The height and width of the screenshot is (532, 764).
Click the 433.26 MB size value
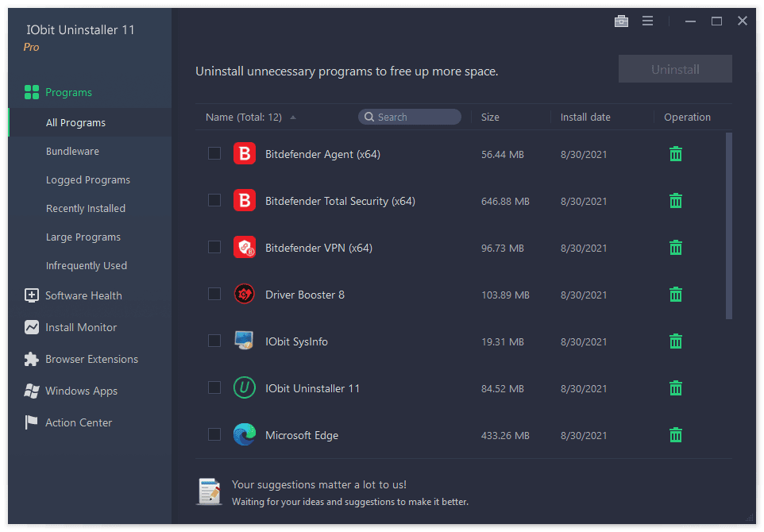click(x=505, y=435)
